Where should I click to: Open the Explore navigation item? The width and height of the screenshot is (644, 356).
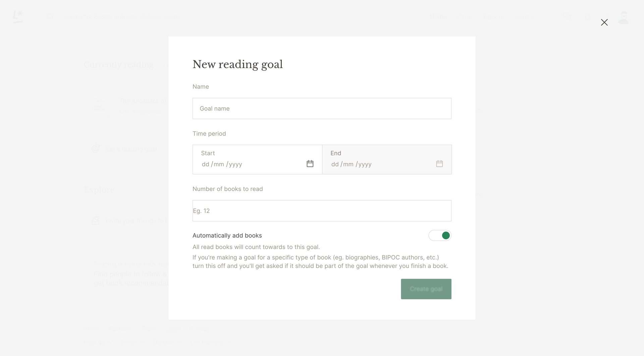pos(493,16)
